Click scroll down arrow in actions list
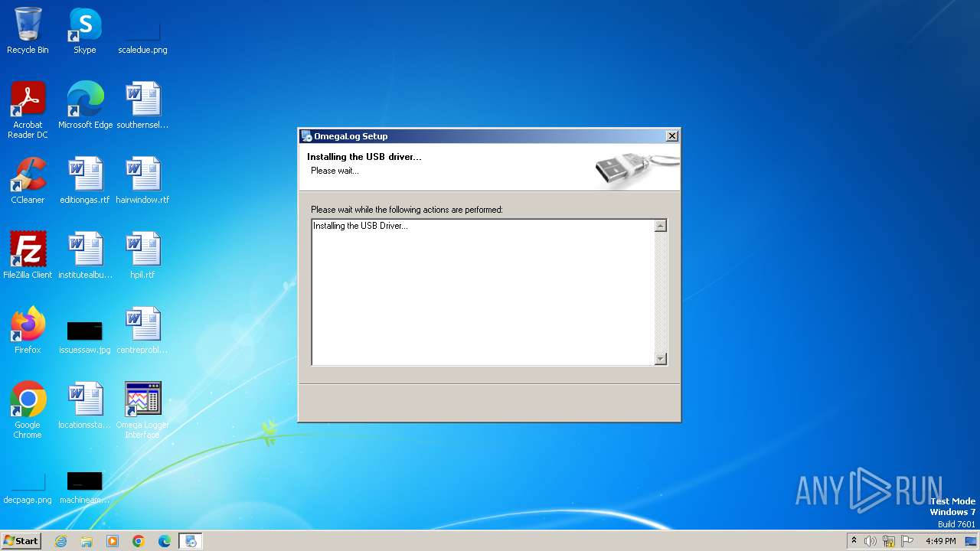The width and height of the screenshot is (980, 551). click(661, 359)
